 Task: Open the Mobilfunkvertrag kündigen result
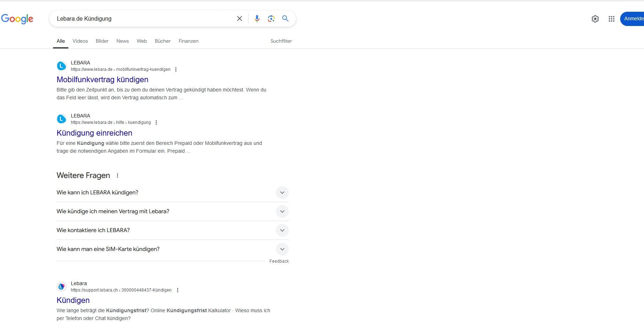tap(103, 80)
